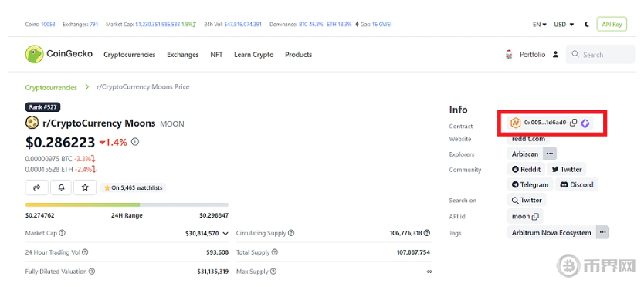Click Market Cap help question icon
The width and height of the screenshot is (644, 287).
(x=62, y=233)
